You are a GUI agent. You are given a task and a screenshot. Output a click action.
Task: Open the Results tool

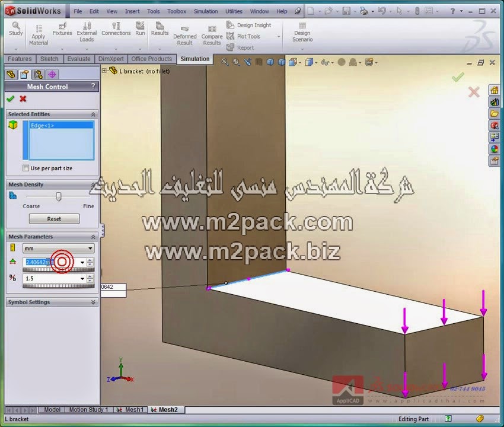[160, 28]
